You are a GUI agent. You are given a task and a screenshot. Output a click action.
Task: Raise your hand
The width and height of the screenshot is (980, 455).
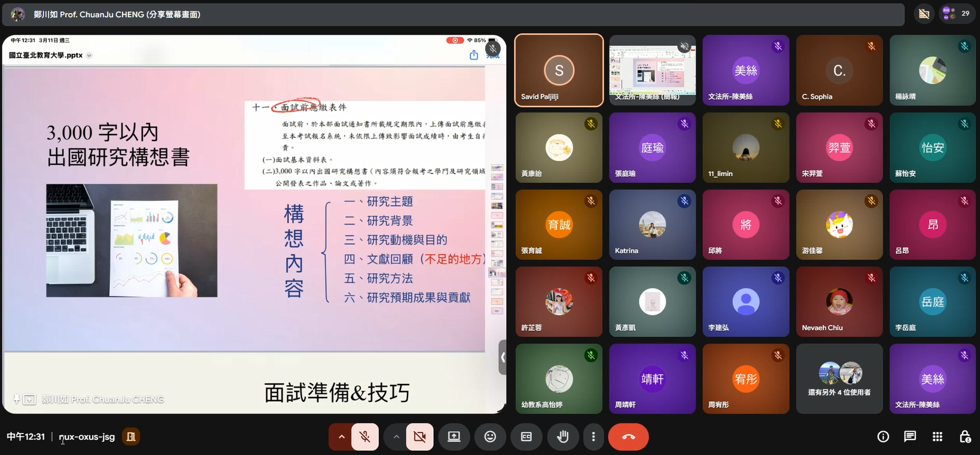click(x=562, y=437)
